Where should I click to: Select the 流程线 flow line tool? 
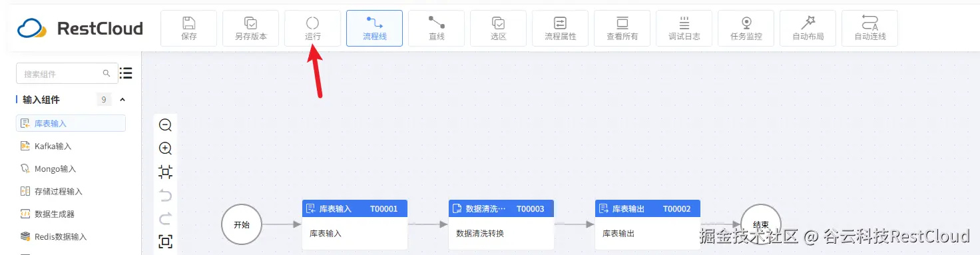[x=375, y=29]
